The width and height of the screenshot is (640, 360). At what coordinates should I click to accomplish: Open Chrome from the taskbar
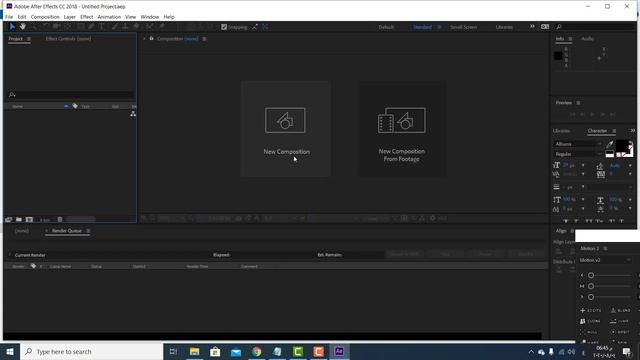coord(256,351)
